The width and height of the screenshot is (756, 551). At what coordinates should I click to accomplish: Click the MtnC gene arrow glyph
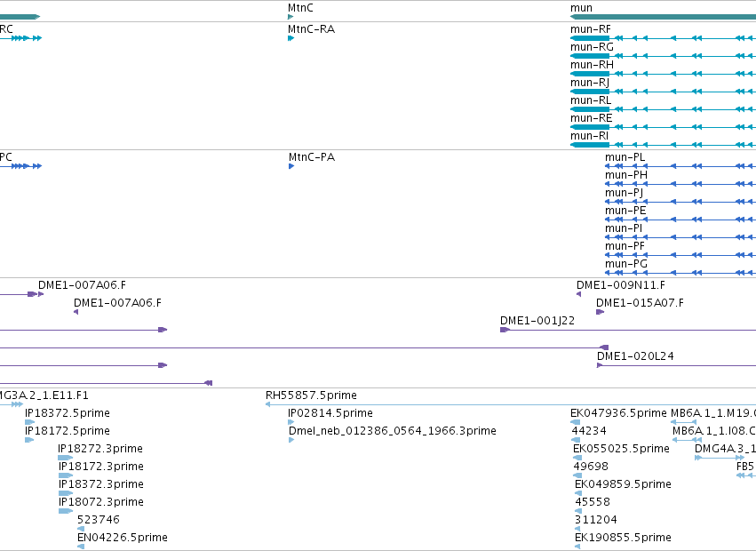click(x=290, y=17)
